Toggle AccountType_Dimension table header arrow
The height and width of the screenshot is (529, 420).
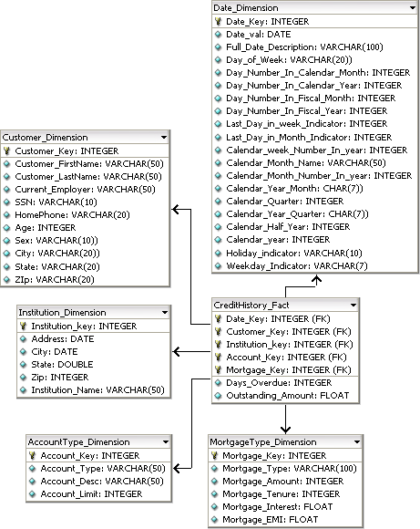coord(166,442)
